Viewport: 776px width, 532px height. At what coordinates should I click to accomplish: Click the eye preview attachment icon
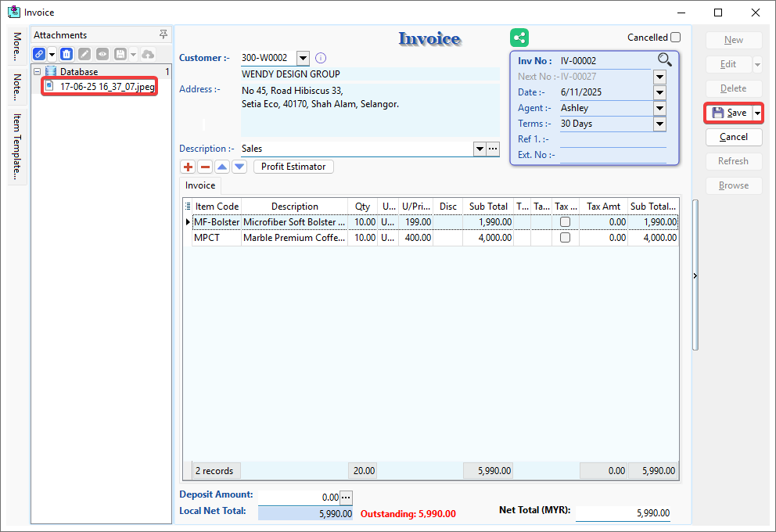click(x=102, y=54)
